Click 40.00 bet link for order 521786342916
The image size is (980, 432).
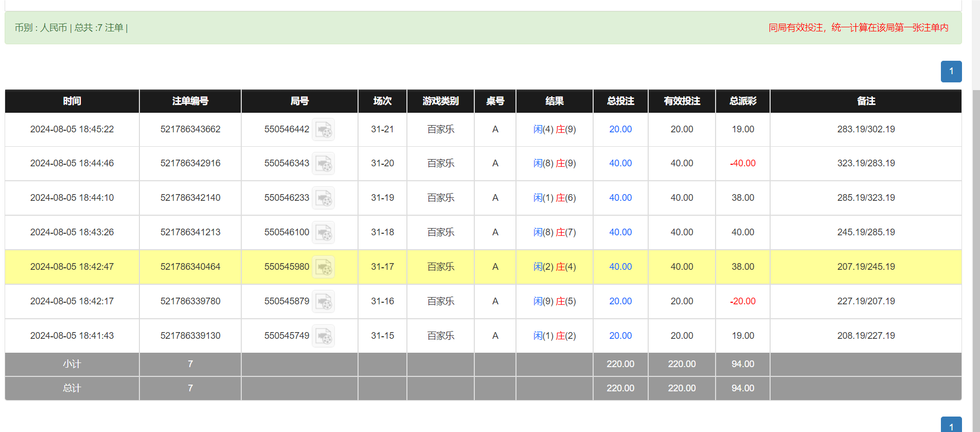(x=620, y=163)
